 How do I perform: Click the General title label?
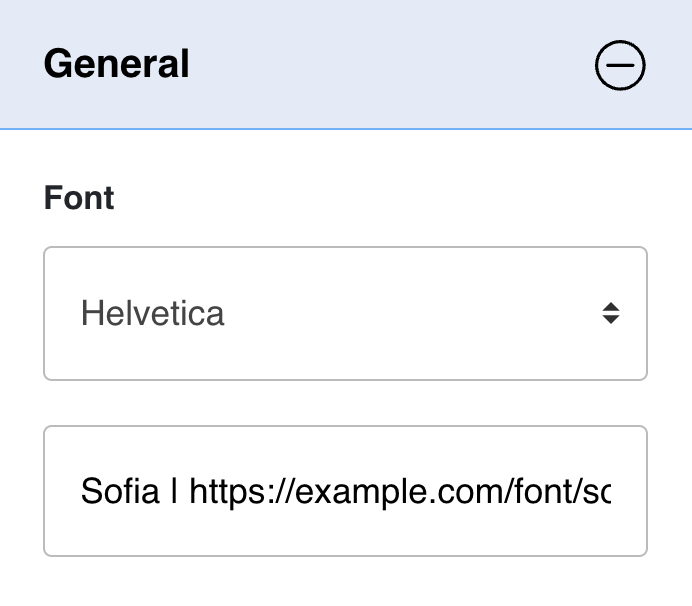(x=117, y=64)
